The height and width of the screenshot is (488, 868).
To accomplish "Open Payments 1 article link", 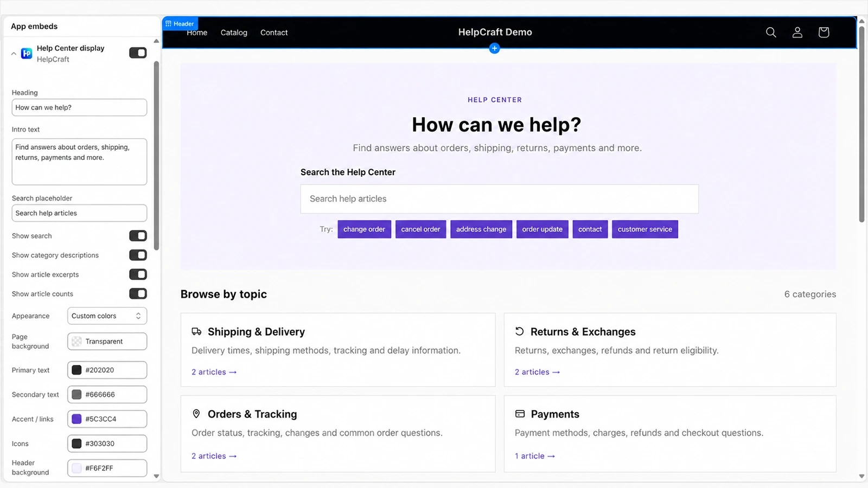I will point(535,456).
